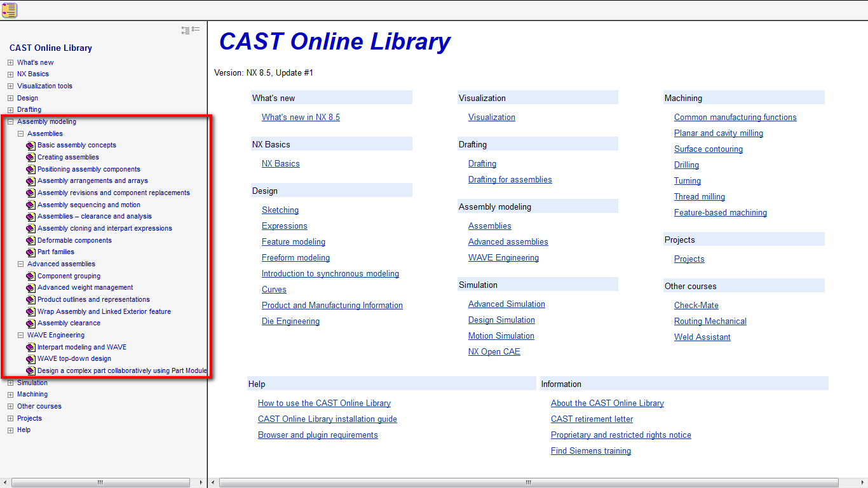Click the book icon beside Deformable components
868x488 pixels.
click(x=31, y=241)
